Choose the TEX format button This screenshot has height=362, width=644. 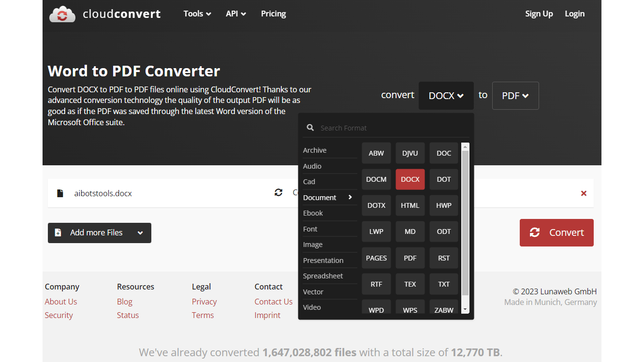pyautogui.click(x=410, y=284)
